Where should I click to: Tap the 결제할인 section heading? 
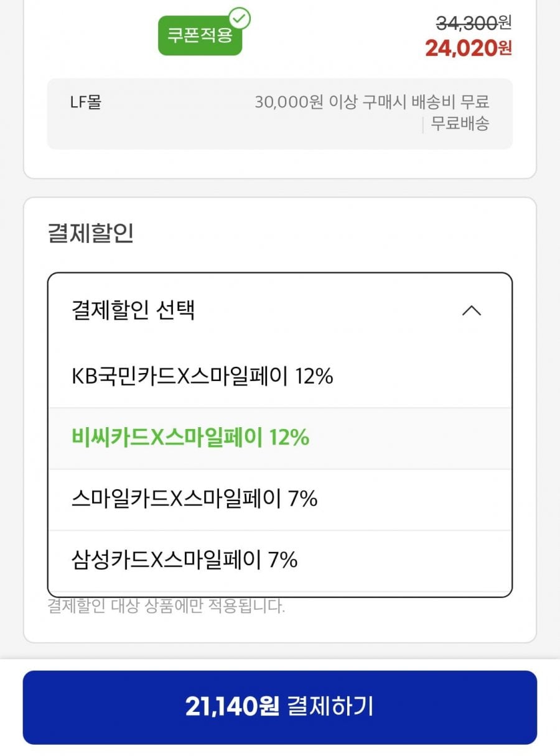click(91, 233)
